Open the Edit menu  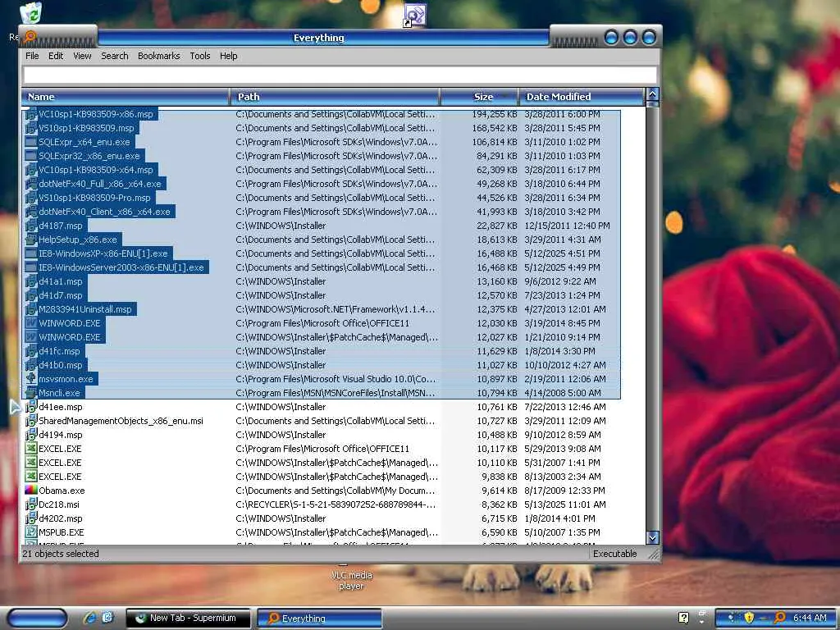pyautogui.click(x=56, y=56)
